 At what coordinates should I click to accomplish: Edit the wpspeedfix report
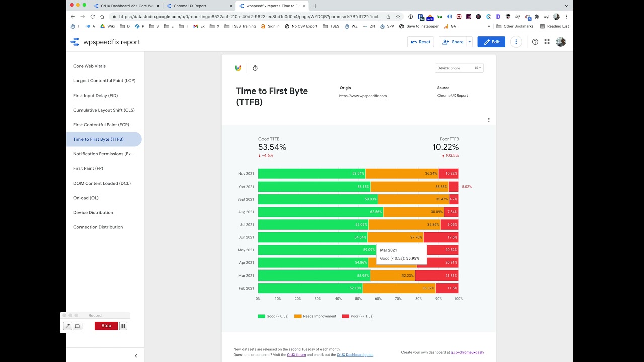coord(492,42)
